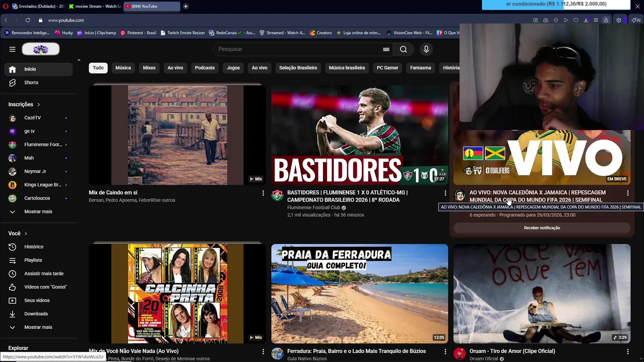Select the Tudo filter chip
This screenshot has width=644, height=362.
point(98,68)
